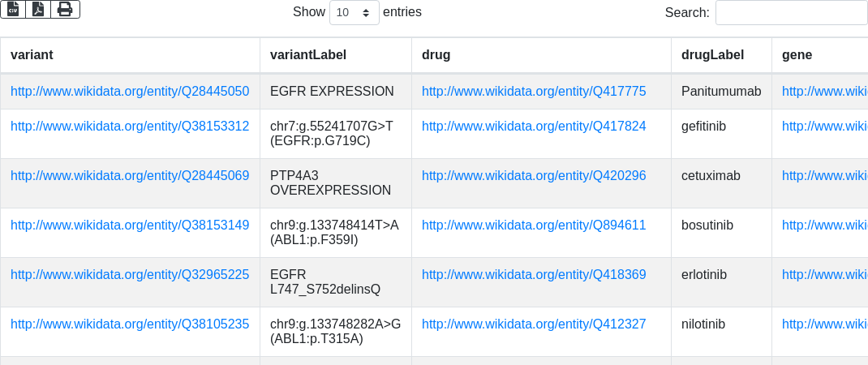Export the table as PDF
The image size is (868, 365).
click(38, 9)
